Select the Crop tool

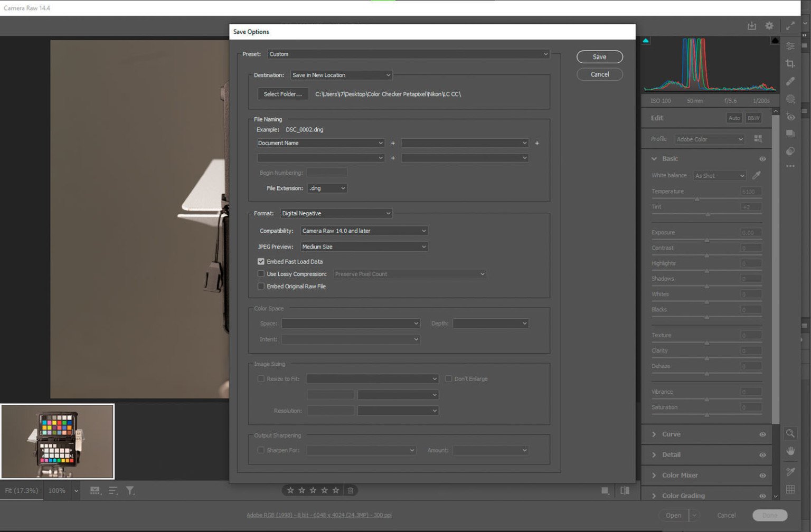[x=790, y=63]
